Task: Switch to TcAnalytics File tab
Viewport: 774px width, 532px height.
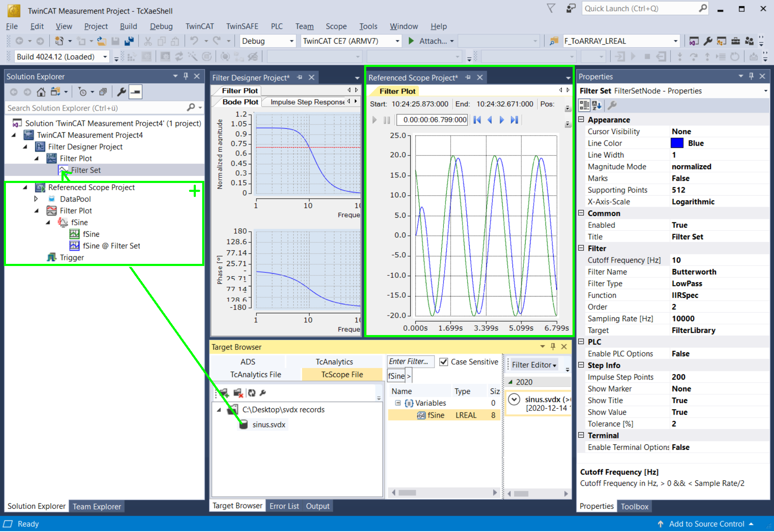Action: [256, 374]
